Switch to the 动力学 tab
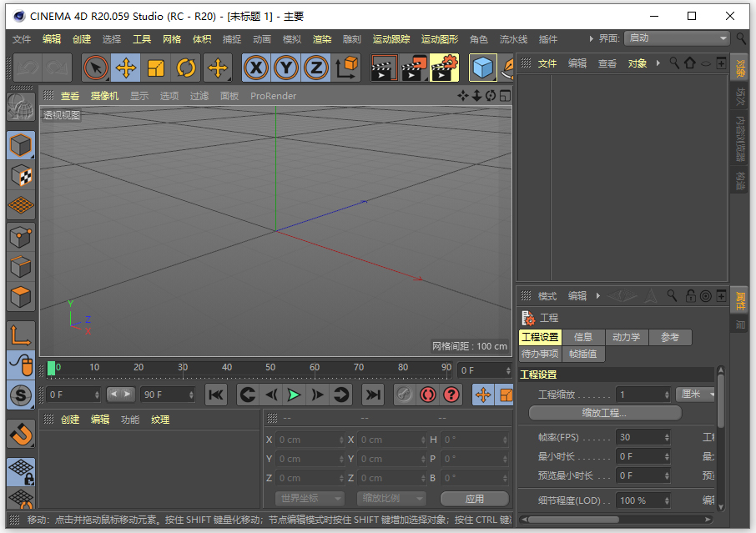 [629, 337]
